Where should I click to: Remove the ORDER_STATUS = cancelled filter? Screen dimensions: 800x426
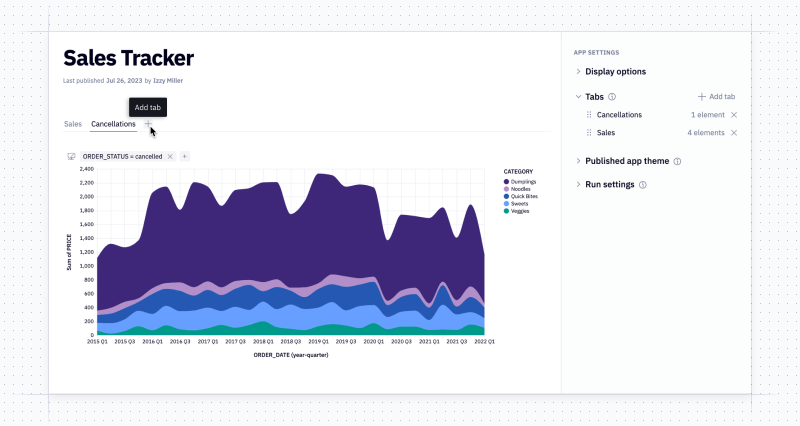[170, 157]
